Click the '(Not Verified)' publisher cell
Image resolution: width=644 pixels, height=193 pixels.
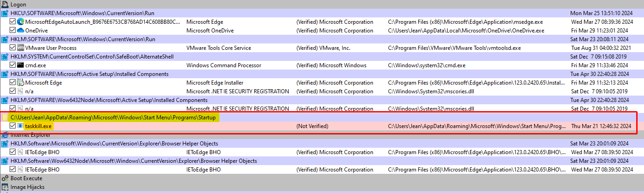312,126
